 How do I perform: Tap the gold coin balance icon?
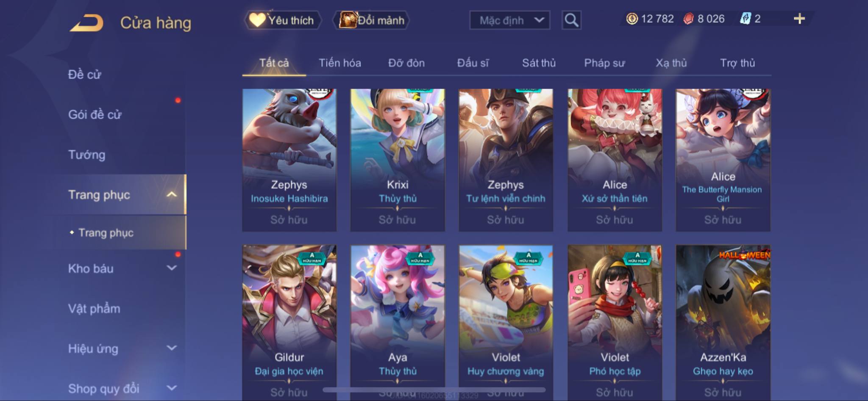632,19
